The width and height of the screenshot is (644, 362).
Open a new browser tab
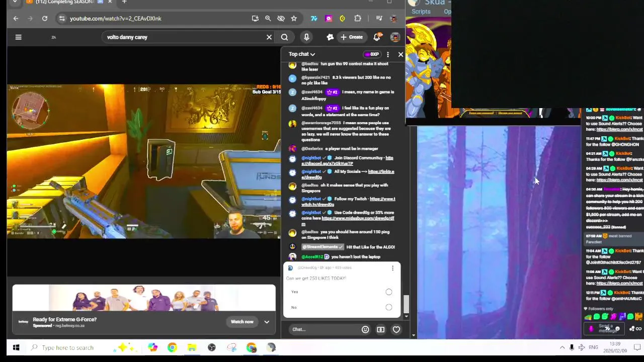pyautogui.click(x=124, y=2)
